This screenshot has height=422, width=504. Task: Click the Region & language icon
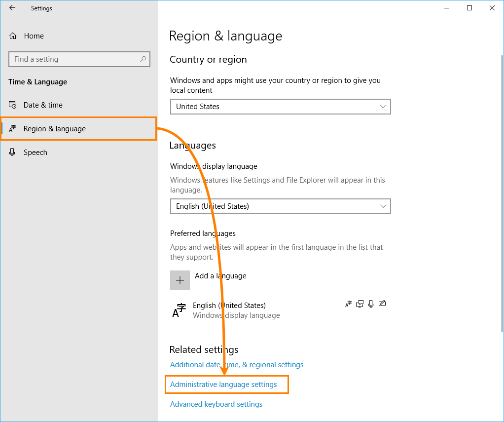(x=12, y=128)
